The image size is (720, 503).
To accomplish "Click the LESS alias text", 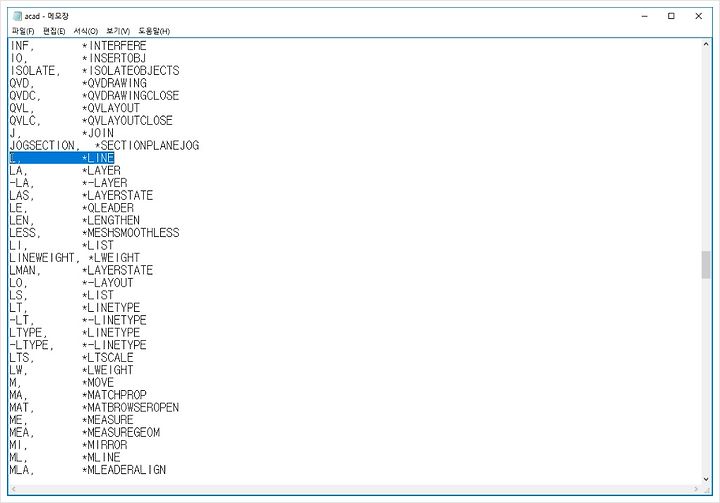I will [24, 233].
